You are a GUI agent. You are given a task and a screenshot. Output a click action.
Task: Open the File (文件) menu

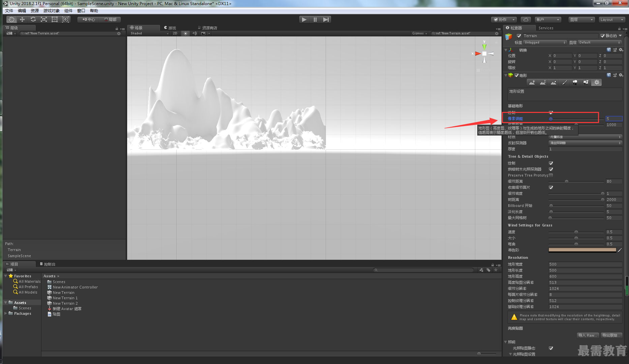pos(9,11)
